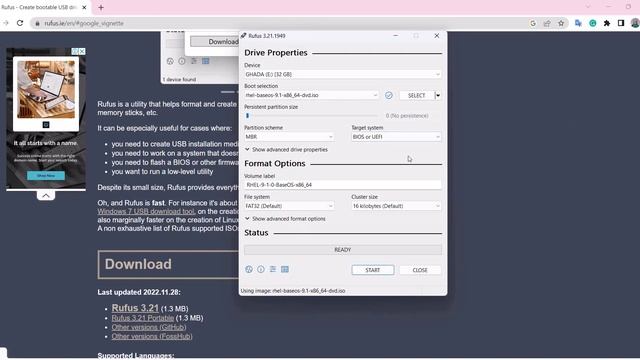Click the ISO checksum checkmark icon
Screen dimensions: 640x360
click(389, 95)
